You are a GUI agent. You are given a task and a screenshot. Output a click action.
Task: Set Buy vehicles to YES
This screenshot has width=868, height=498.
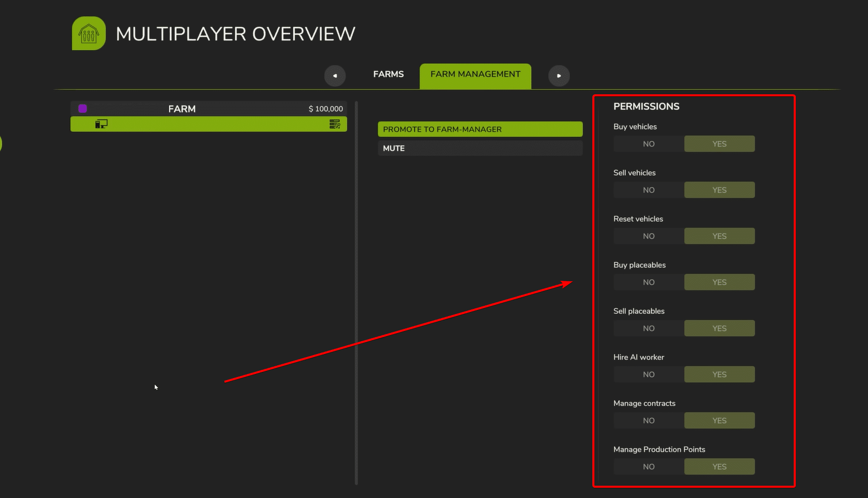[x=719, y=144]
